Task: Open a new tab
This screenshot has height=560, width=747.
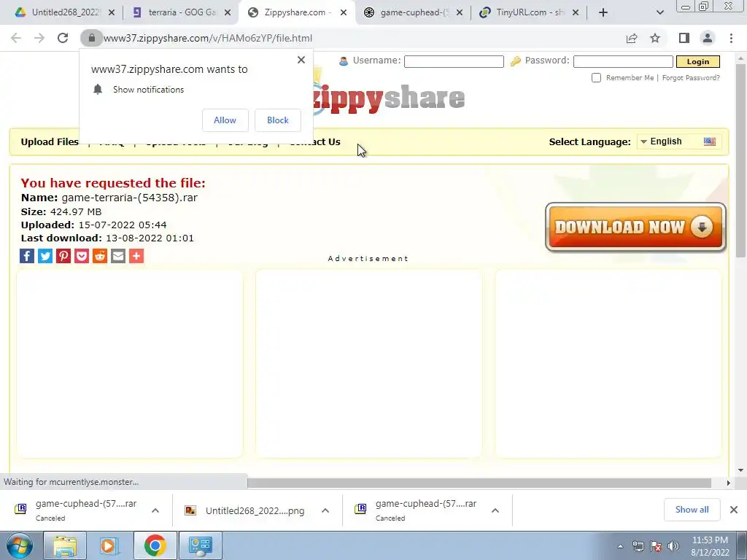Action: (603, 12)
